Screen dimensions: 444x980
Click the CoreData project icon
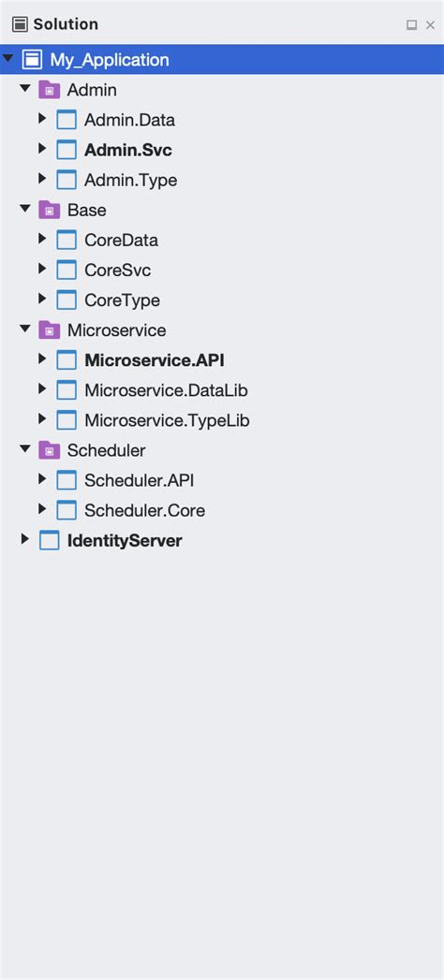(x=67, y=240)
